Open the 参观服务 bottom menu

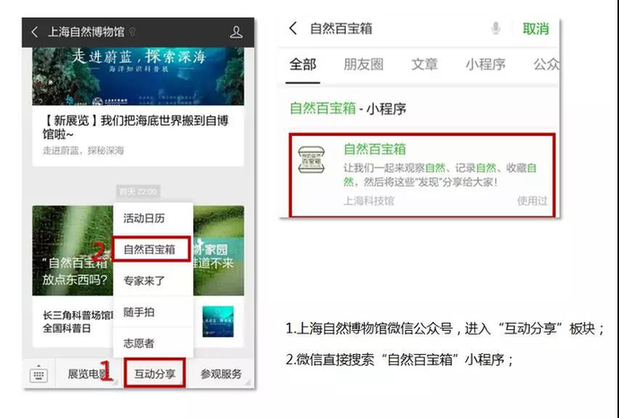tap(221, 374)
